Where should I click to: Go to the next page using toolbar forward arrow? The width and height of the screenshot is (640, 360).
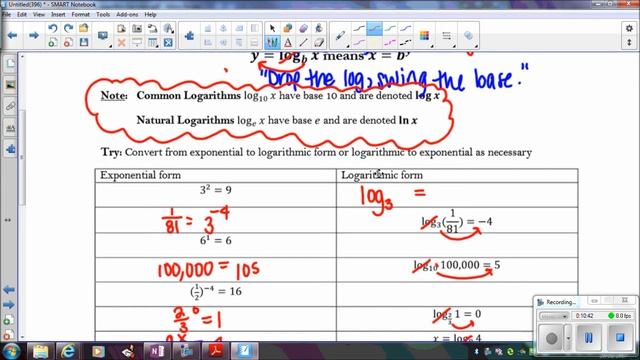[33, 36]
